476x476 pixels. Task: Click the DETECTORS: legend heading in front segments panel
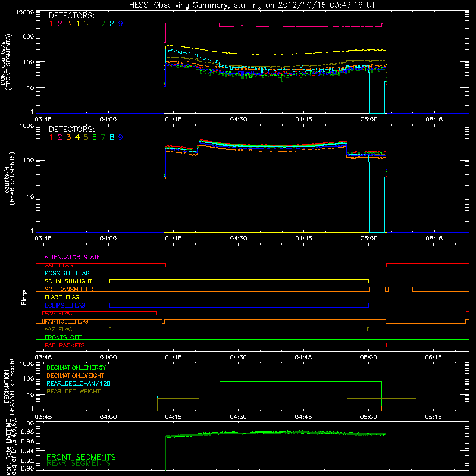[71, 16]
